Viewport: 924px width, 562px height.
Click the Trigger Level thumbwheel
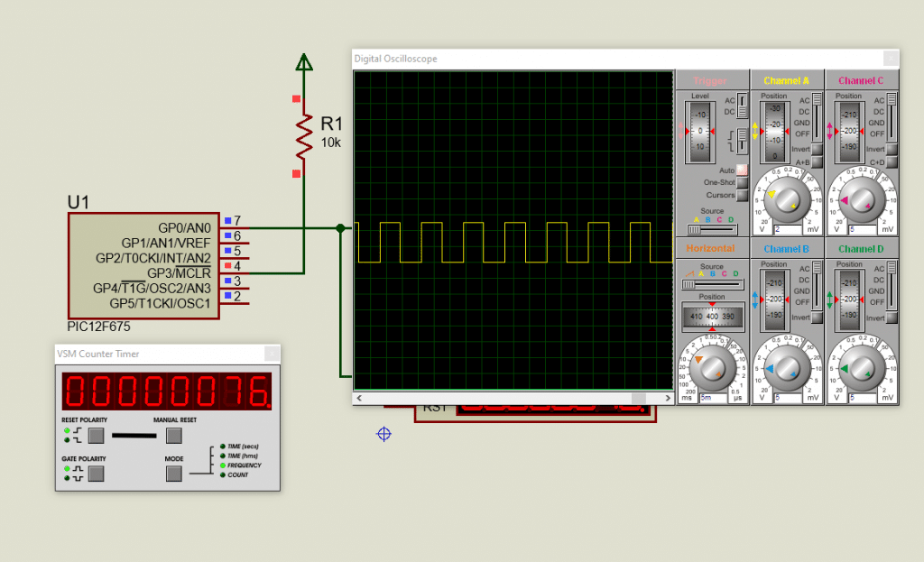(700, 132)
